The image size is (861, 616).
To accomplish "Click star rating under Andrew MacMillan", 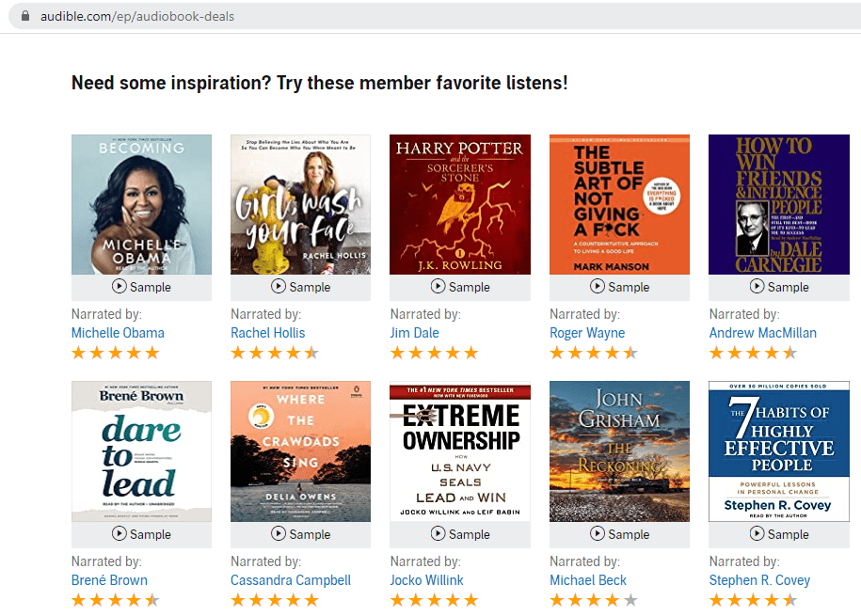I will 753,354.
